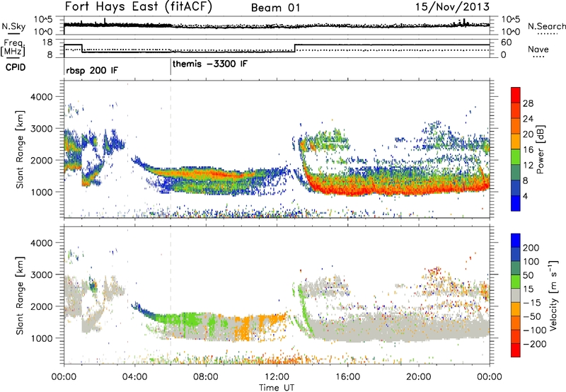Viewport: 566px width, 392px height.
Task: Click the 'Slant Range [km]' label of the power plot
Action: coord(20,149)
